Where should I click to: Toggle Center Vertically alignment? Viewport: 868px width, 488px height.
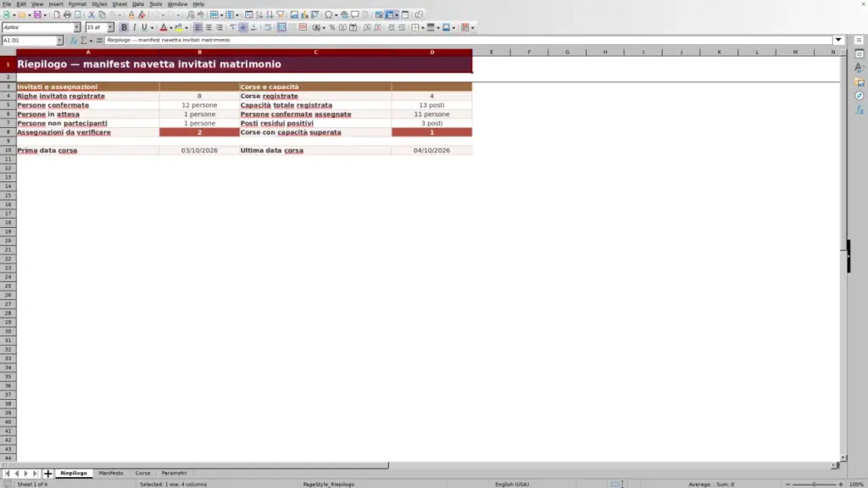(x=243, y=28)
